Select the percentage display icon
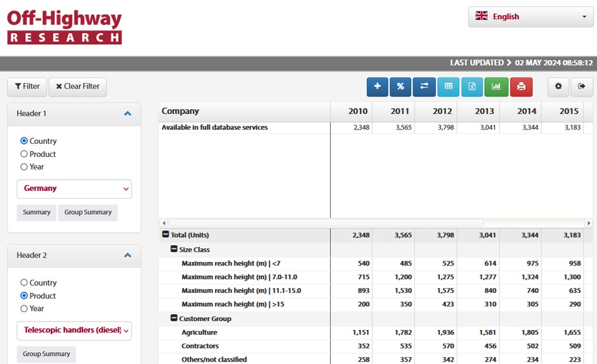The height and width of the screenshot is (364, 597). [401, 87]
